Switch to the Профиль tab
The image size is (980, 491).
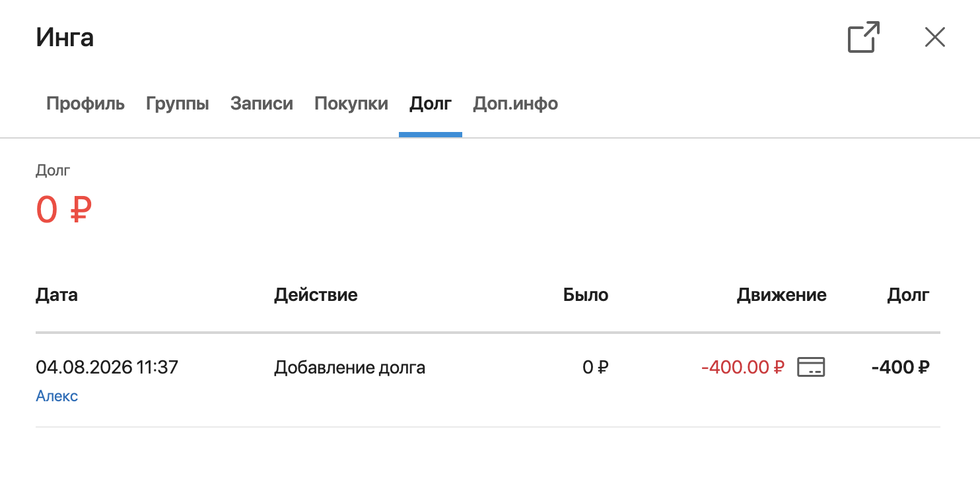pyautogui.click(x=85, y=104)
